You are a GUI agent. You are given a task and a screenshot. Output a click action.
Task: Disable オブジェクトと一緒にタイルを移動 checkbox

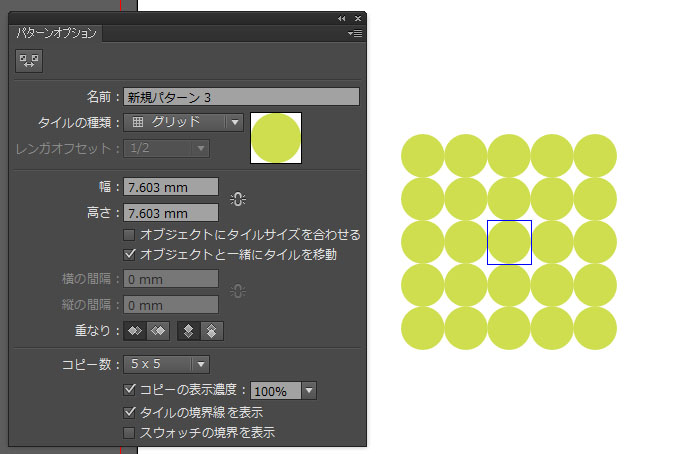tap(129, 254)
